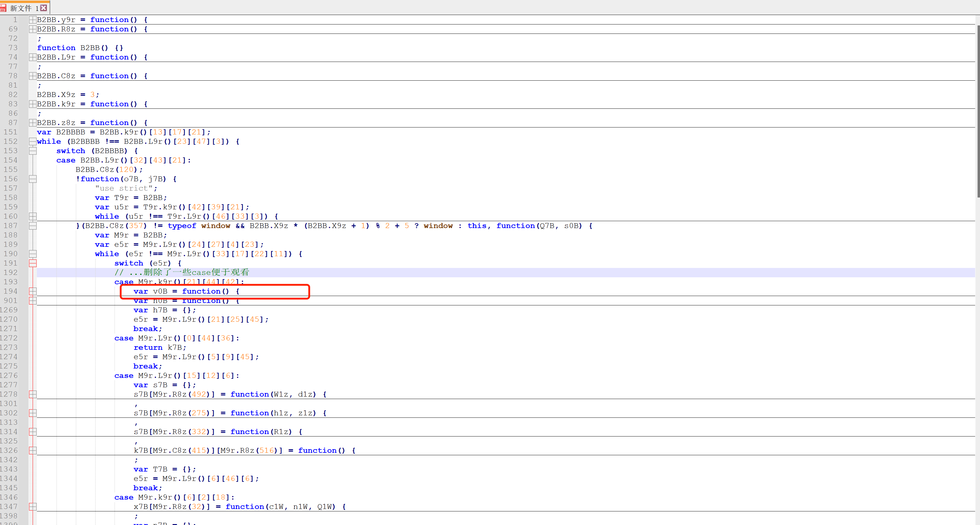The height and width of the screenshot is (525, 980).
Task: Expand the folded B2BB.y9r function
Action: click(33, 20)
